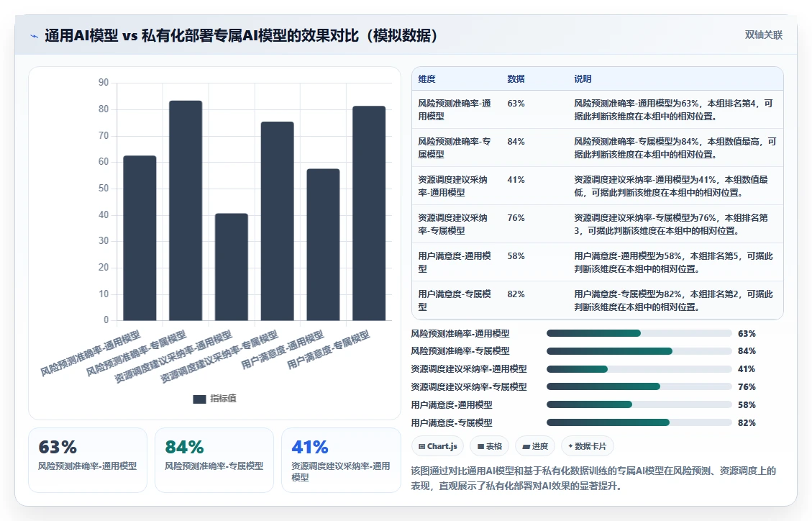Click the 风险预测准确率-专属模型 bar in chart
The width and height of the screenshot is (812, 521).
186,210
